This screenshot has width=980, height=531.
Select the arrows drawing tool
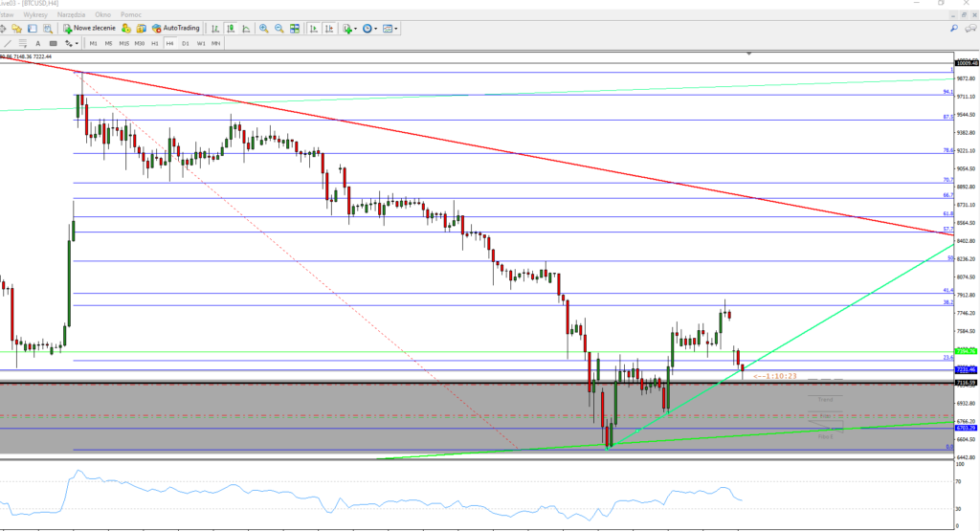click(x=69, y=43)
